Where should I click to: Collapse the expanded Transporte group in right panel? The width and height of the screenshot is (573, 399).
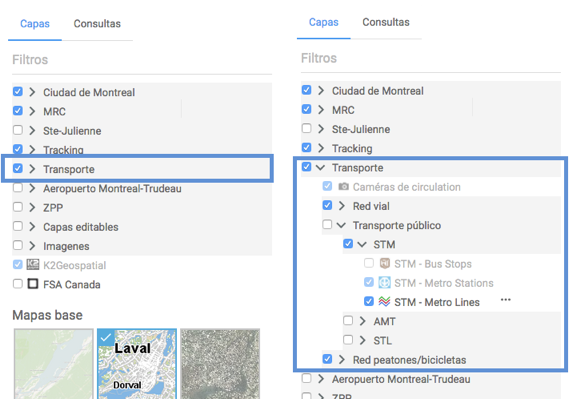320,168
